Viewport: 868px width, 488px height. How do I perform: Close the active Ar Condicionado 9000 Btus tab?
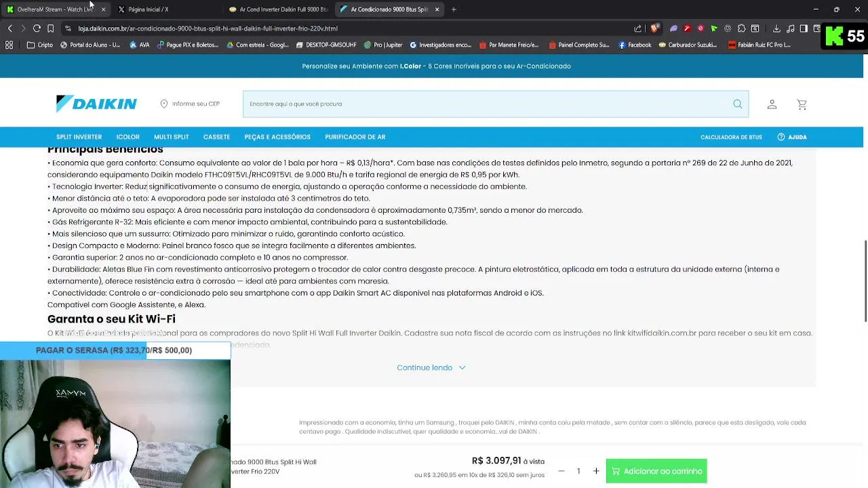click(x=437, y=9)
